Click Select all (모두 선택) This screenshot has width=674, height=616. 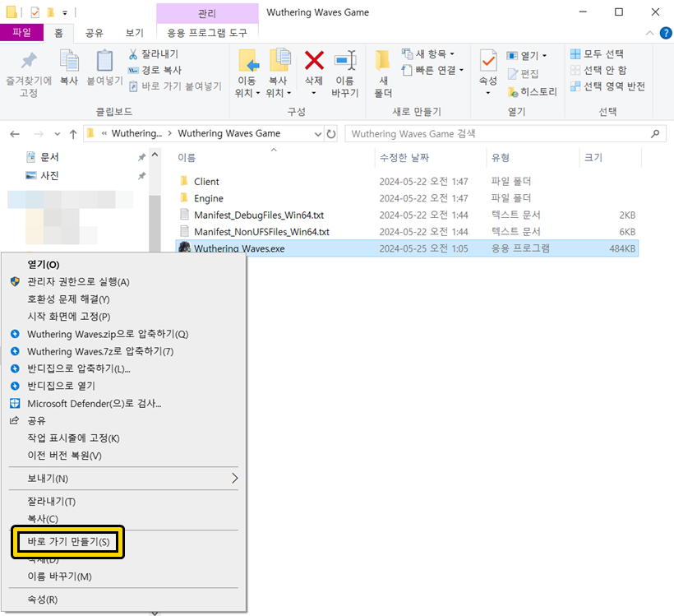pos(597,53)
